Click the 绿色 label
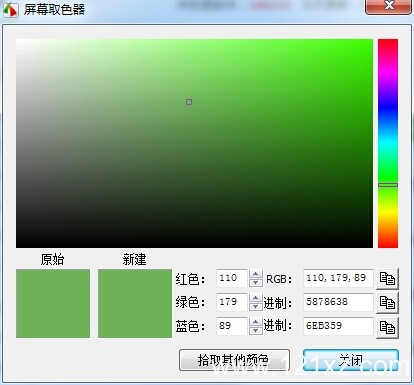 [190, 303]
